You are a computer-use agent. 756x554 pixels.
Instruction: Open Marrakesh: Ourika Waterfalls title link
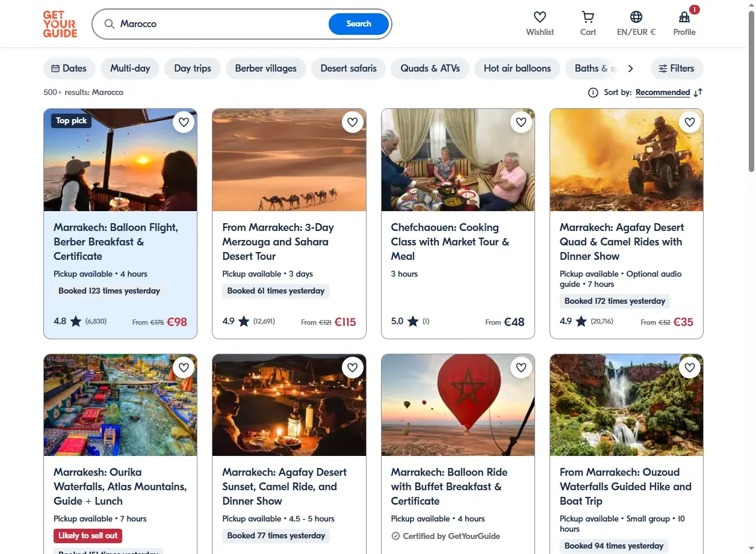[120, 487]
